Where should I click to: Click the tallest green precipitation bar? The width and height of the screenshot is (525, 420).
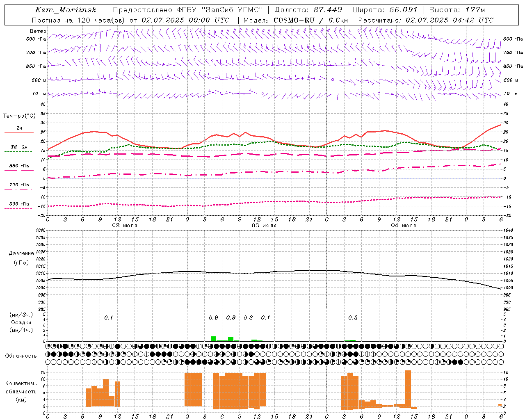pyautogui.click(x=213, y=339)
